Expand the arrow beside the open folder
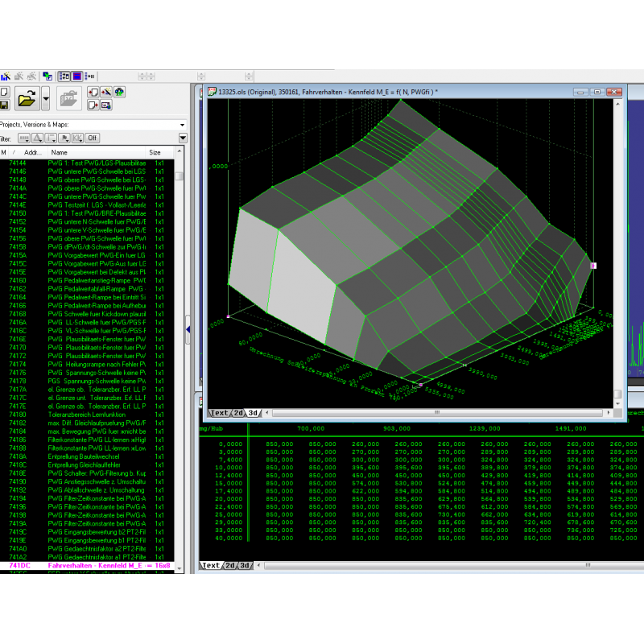The height and width of the screenshot is (644, 644). (x=45, y=99)
